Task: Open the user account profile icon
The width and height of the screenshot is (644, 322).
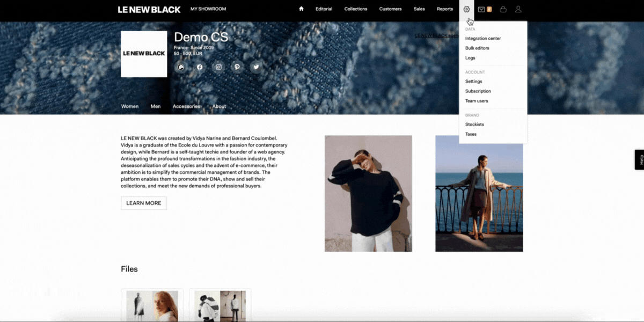Action: (x=518, y=9)
